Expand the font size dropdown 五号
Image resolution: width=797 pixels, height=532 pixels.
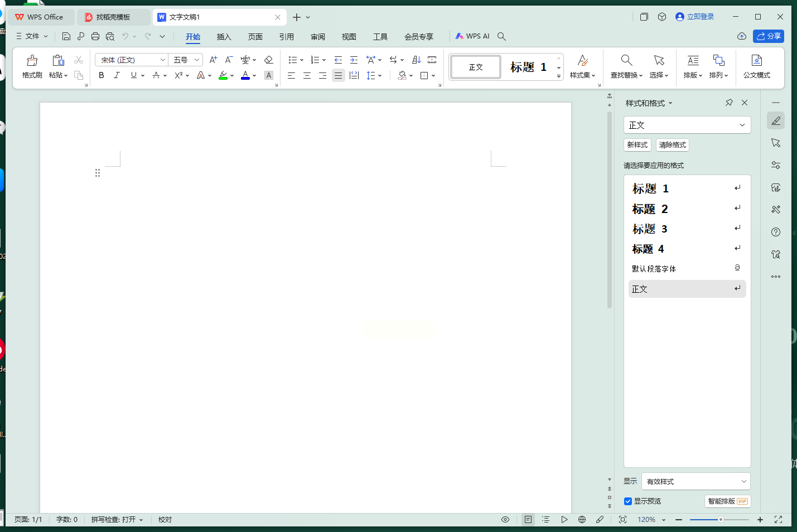click(x=196, y=60)
